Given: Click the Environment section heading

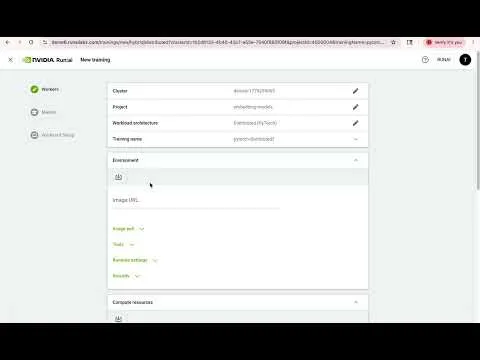Looking at the screenshot, I should pyautogui.click(x=125, y=160).
